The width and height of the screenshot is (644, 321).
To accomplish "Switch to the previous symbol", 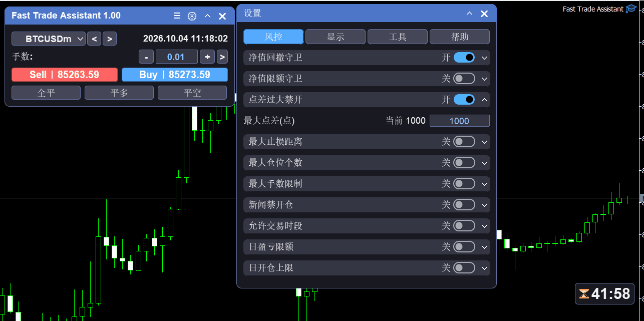I will pyautogui.click(x=94, y=39).
